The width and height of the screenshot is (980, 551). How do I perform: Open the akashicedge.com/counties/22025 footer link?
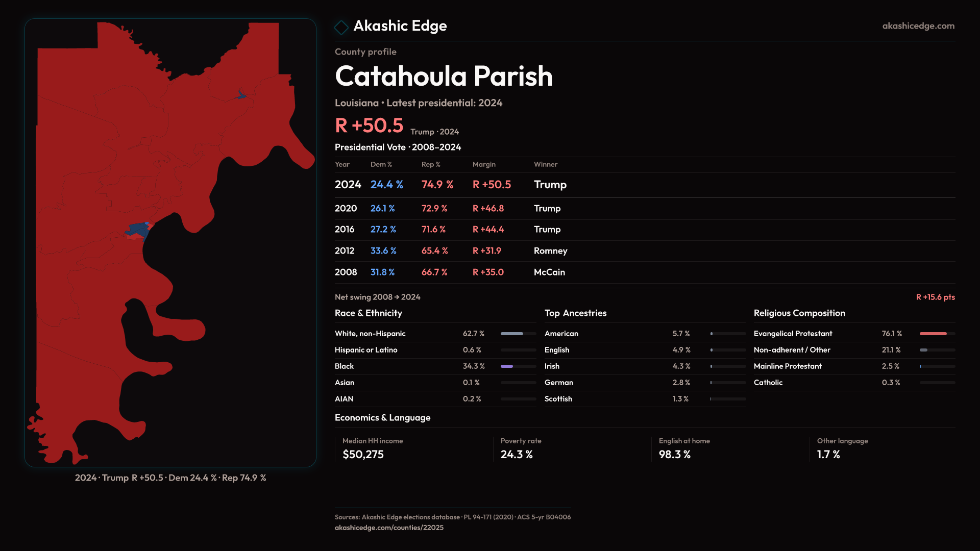389,528
